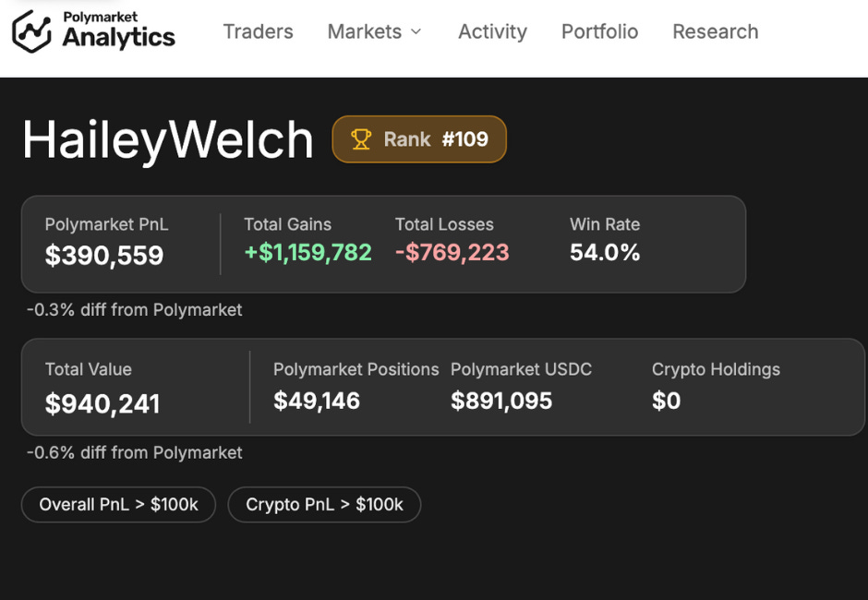Click the -0.6% diff from Polymarket note
The width and height of the screenshot is (868, 600).
(x=135, y=452)
